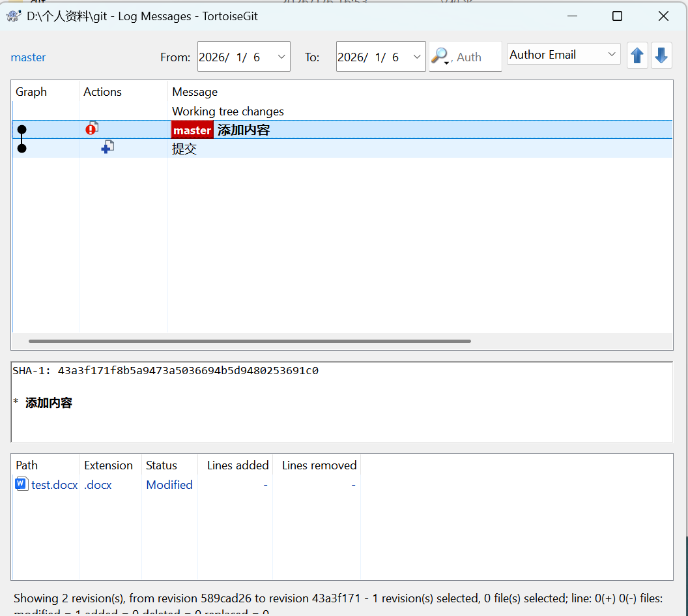This screenshot has width=688, height=616.
Task: Click the red master branch label
Action: (192, 130)
